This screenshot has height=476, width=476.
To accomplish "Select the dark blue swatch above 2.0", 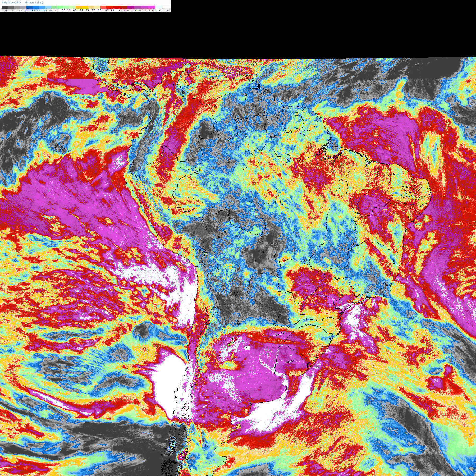I will click(29, 7).
